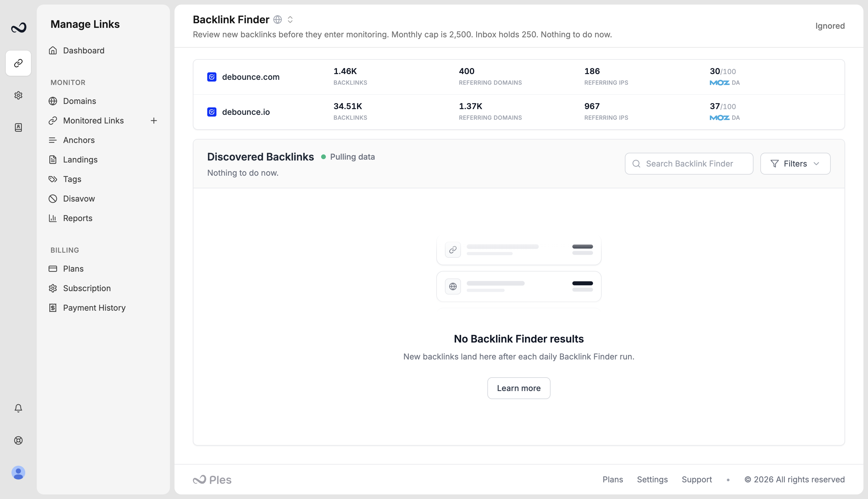Open the user avatar profile
The width and height of the screenshot is (868, 499).
point(18,473)
